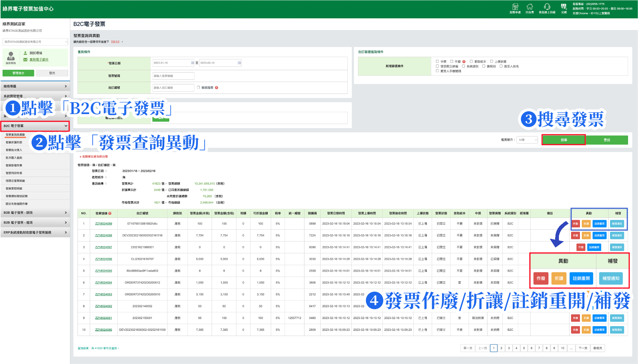The image size is (638, 364).
Task: Check the 買受人姓名 filter checkbox
Action: [501, 66]
